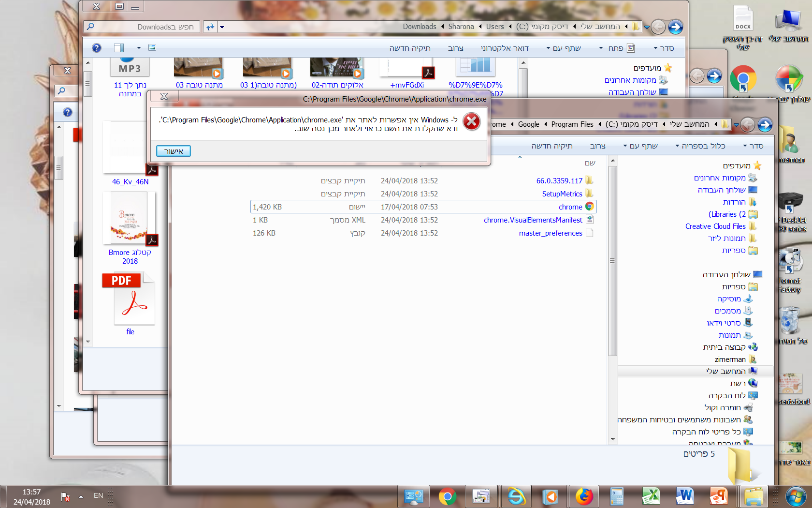The height and width of the screenshot is (508, 812).
Task: Select the MP3 file נתן לך 11 במתנה
Action: [x=130, y=77]
